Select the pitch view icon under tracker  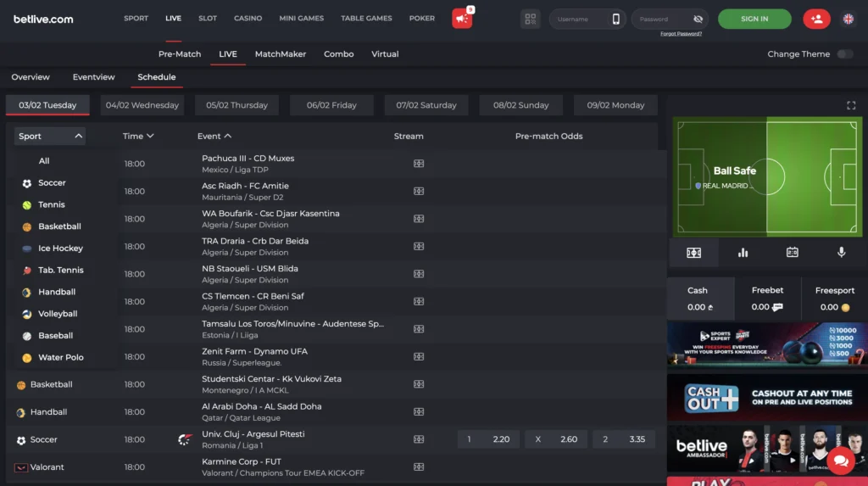pos(693,253)
